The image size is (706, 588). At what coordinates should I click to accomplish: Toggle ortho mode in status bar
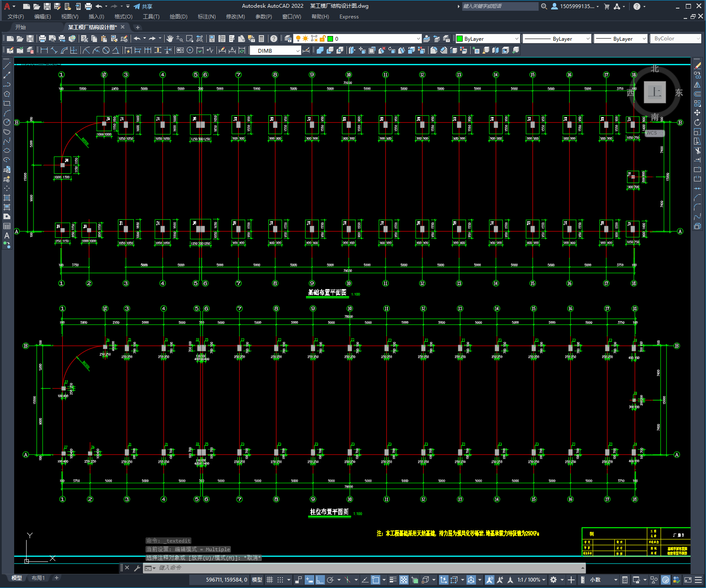pyautogui.click(x=320, y=580)
